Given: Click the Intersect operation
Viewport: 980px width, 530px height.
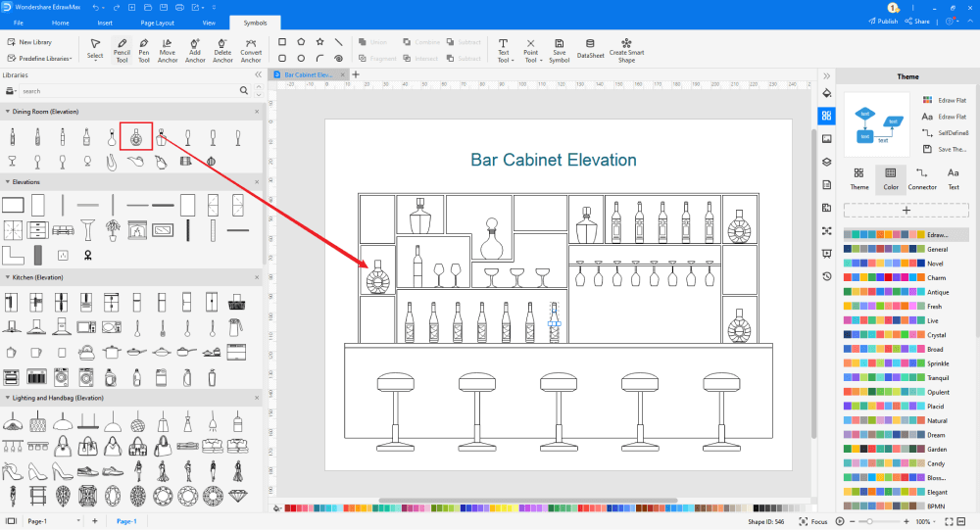Looking at the screenshot, I should click(x=420, y=58).
